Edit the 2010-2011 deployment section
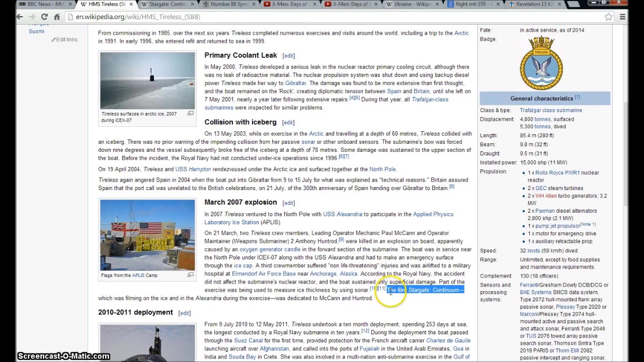 [185, 313]
